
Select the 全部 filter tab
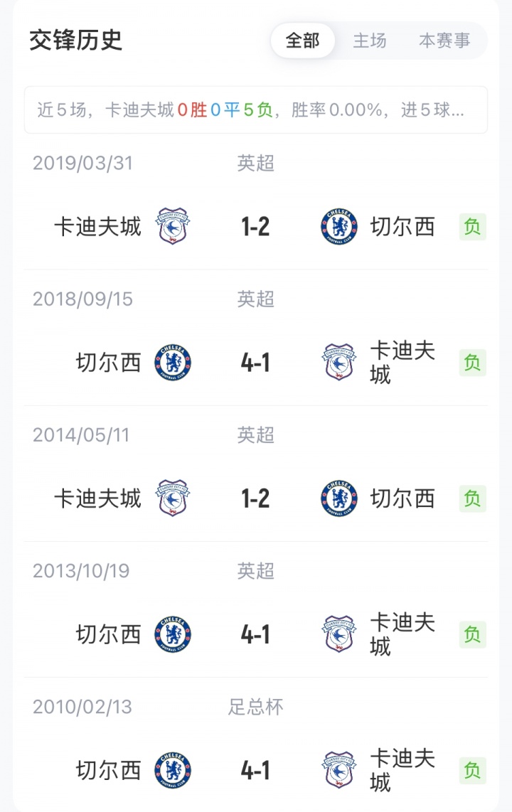[x=302, y=41]
